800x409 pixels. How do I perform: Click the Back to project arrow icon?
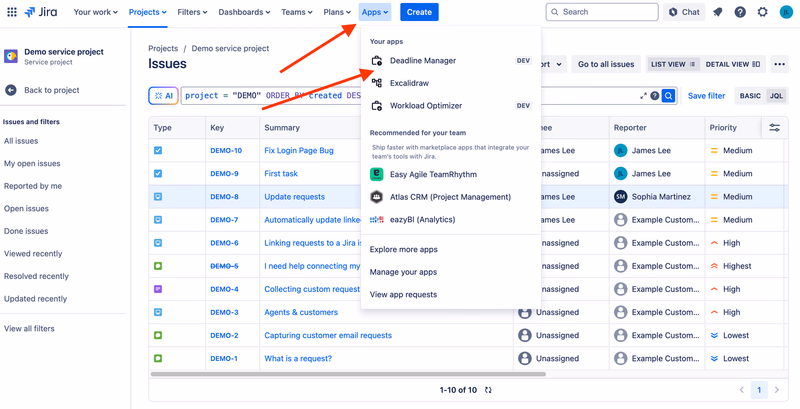[11, 90]
